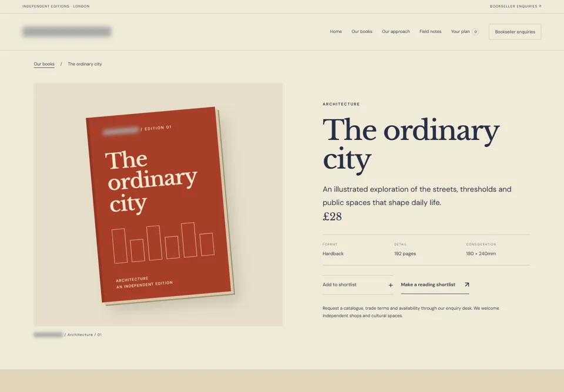Click the red book cover image
Image resolution: width=564 pixels, height=392 pixels.
click(160, 206)
